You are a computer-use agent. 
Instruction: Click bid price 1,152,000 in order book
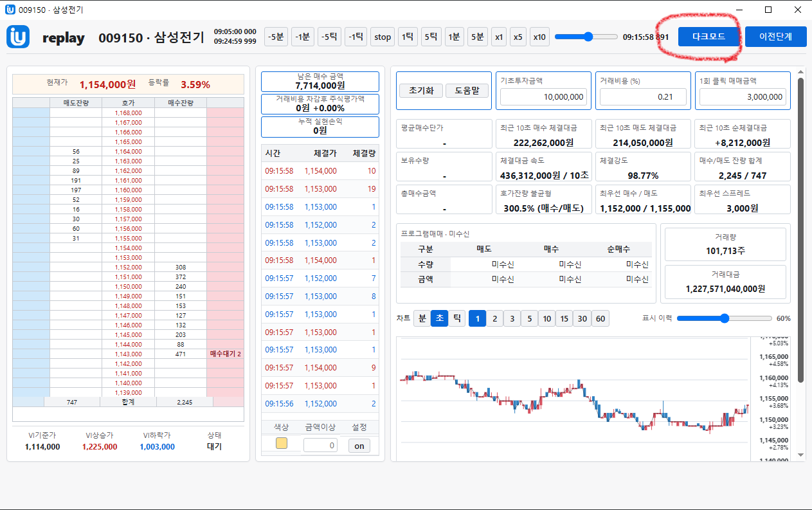[x=128, y=267]
